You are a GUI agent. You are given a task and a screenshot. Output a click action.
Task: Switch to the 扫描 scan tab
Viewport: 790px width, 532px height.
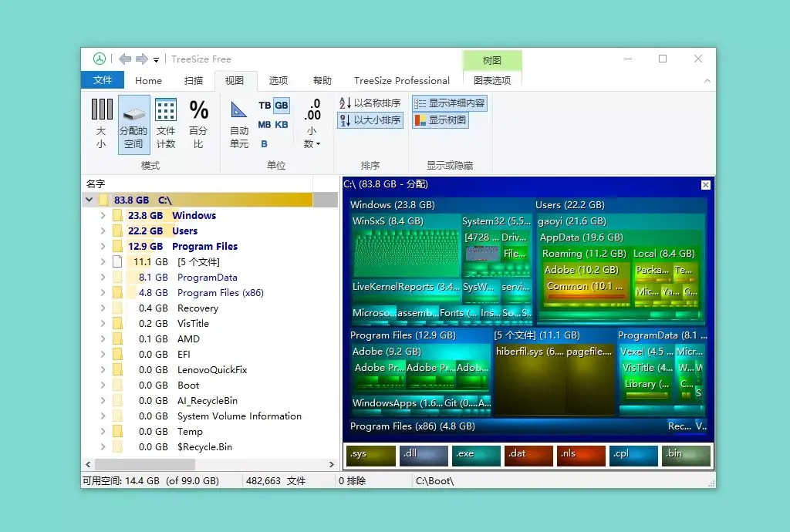coord(193,80)
